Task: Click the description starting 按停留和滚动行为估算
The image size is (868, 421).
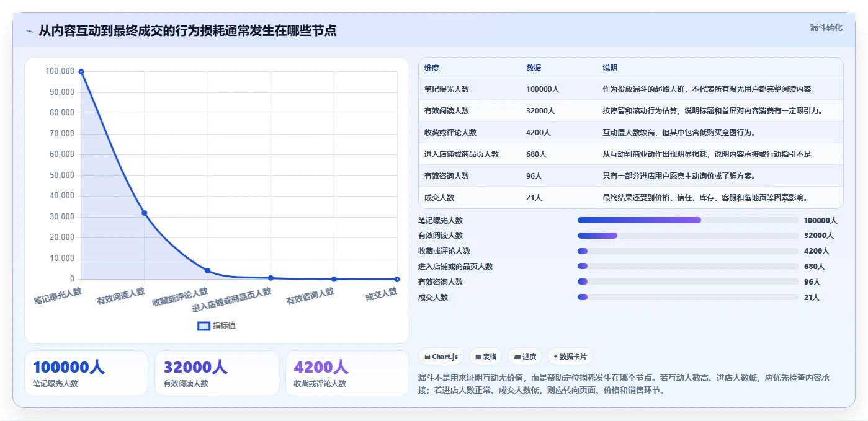Action: (x=713, y=111)
